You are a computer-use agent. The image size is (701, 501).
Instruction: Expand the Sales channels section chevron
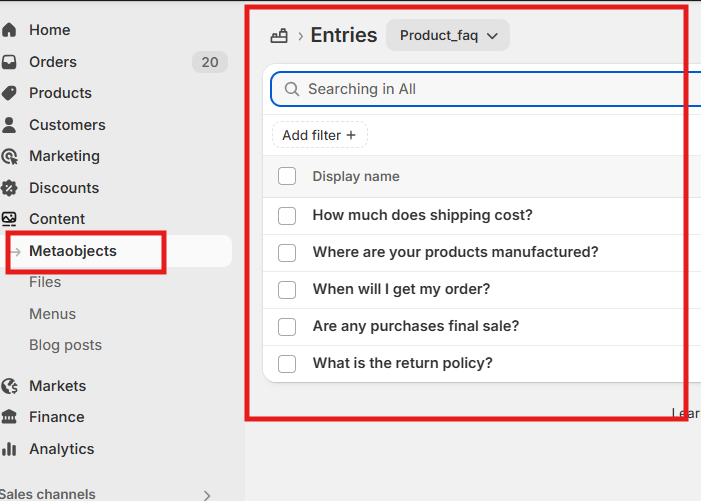point(207,494)
